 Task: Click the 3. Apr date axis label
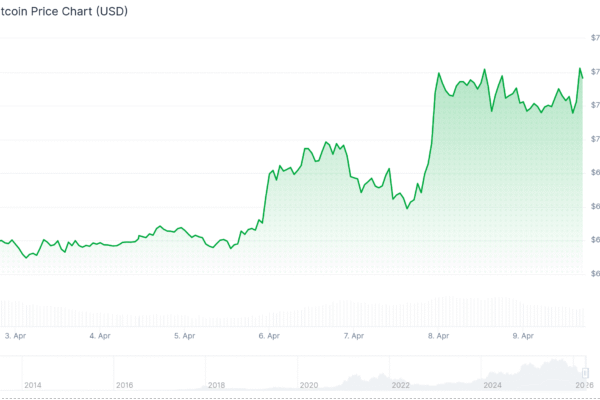(13, 336)
